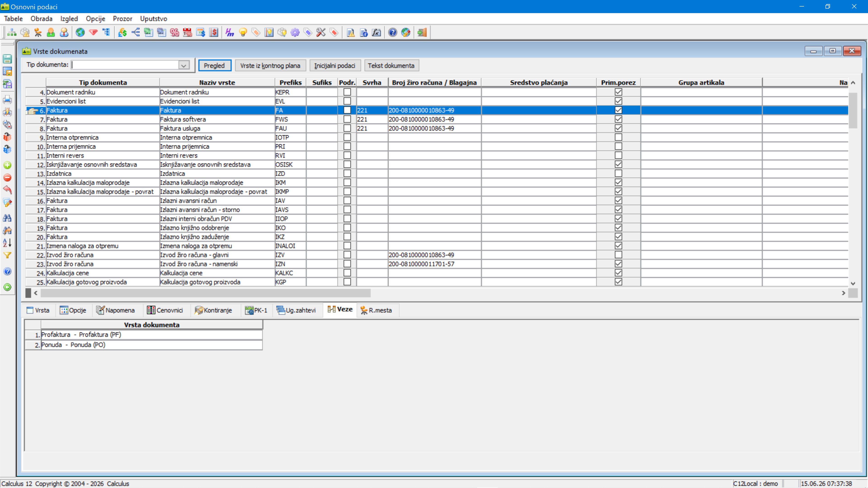
Task: Click the Tekst dokumenta button
Action: click(391, 65)
